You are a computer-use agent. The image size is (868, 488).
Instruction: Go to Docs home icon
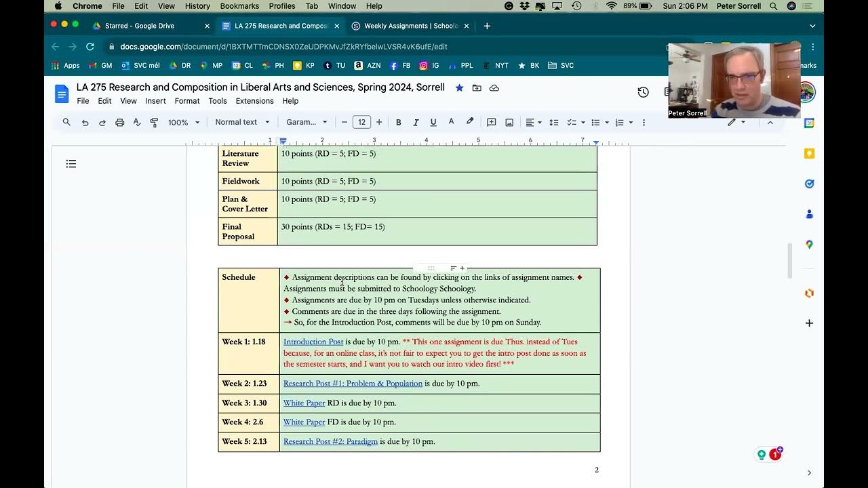[62, 94]
